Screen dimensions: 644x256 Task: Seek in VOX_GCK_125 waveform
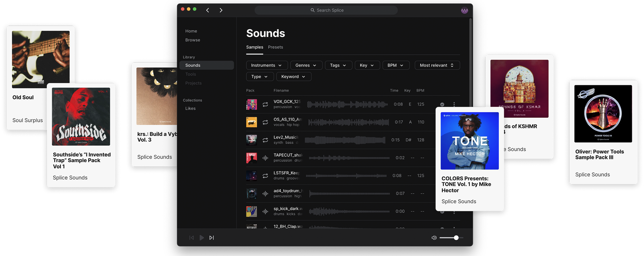click(x=347, y=104)
